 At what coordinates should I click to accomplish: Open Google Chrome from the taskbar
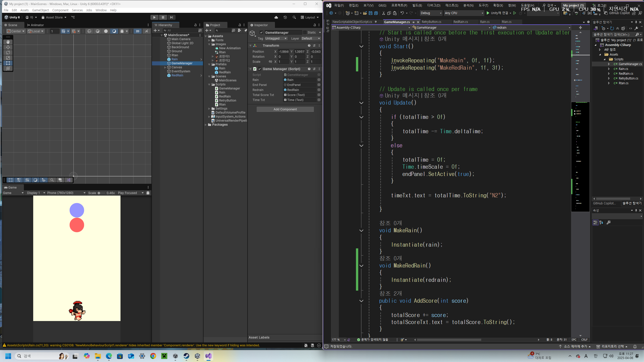click(153, 356)
